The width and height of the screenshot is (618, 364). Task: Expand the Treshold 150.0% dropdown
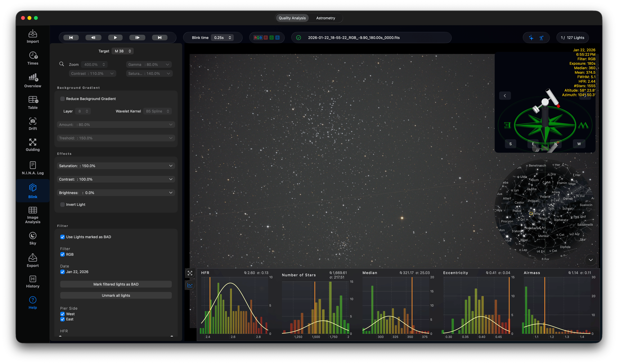(x=116, y=138)
